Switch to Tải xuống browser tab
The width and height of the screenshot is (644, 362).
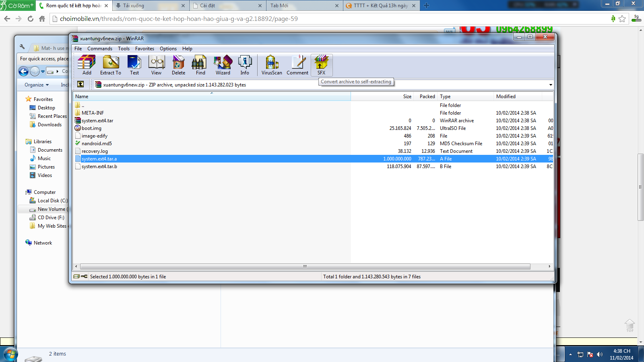[150, 6]
